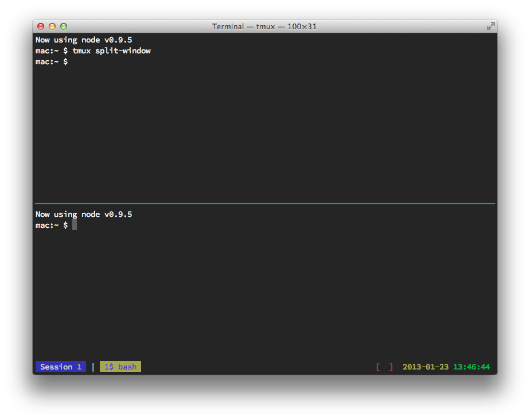Click the red brackets indicator in the status bar
530x420 pixels.
point(385,367)
